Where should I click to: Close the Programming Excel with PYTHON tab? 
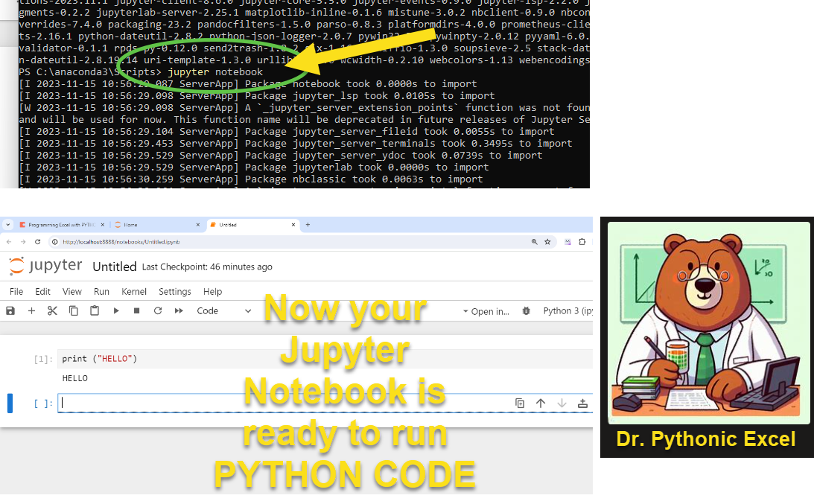(x=103, y=225)
